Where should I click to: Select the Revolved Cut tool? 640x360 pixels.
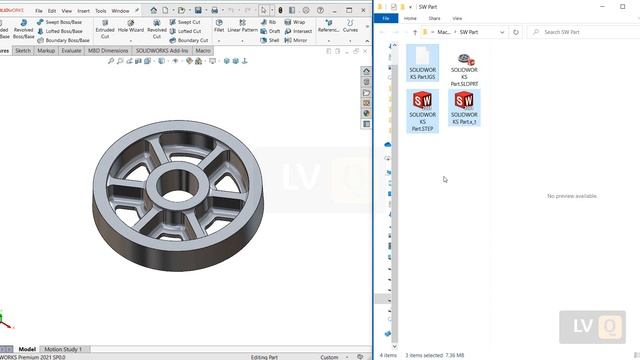tap(157, 29)
